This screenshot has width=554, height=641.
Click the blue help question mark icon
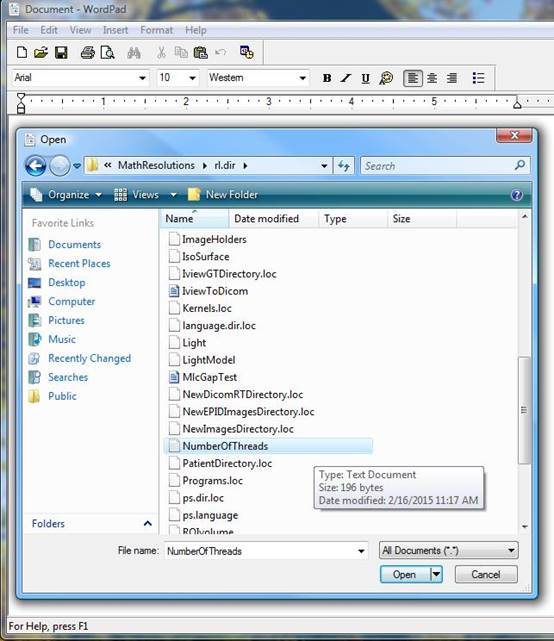click(x=516, y=195)
